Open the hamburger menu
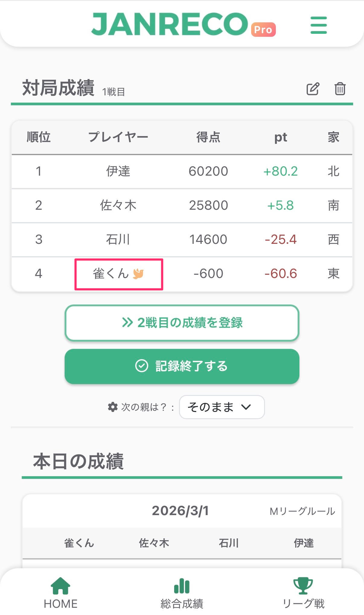This screenshot has height=615, width=364. (318, 25)
